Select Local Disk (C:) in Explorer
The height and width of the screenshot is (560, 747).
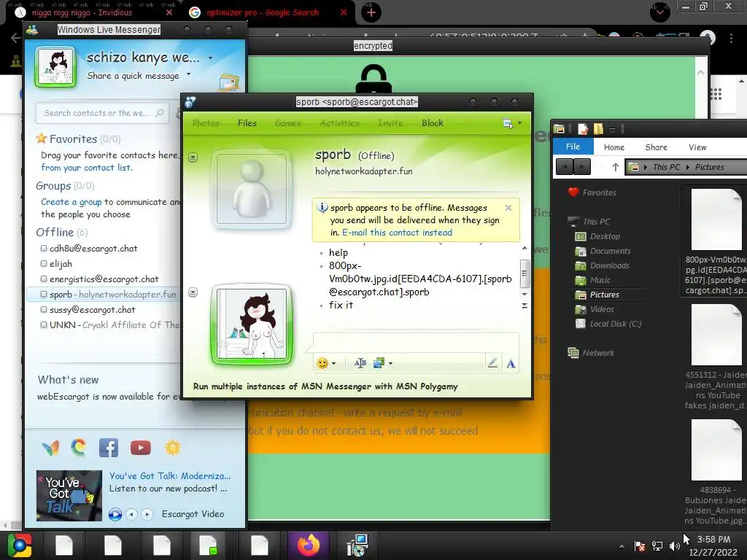[616, 324]
